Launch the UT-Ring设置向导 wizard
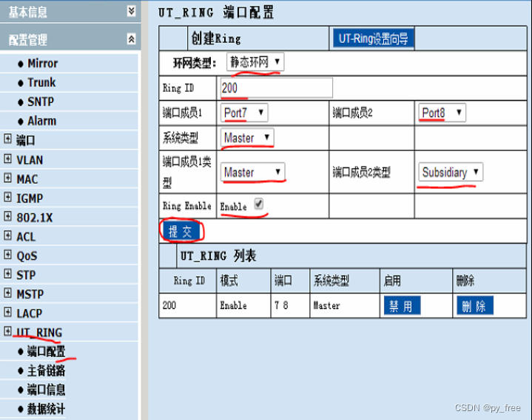532x420 pixels. coord(373,39)
